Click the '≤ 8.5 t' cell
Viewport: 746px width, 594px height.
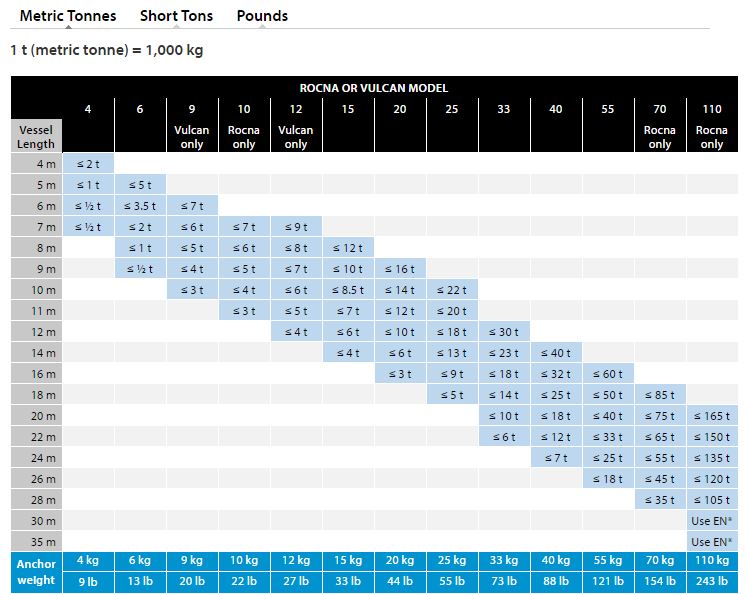click(x=348, y=290)
